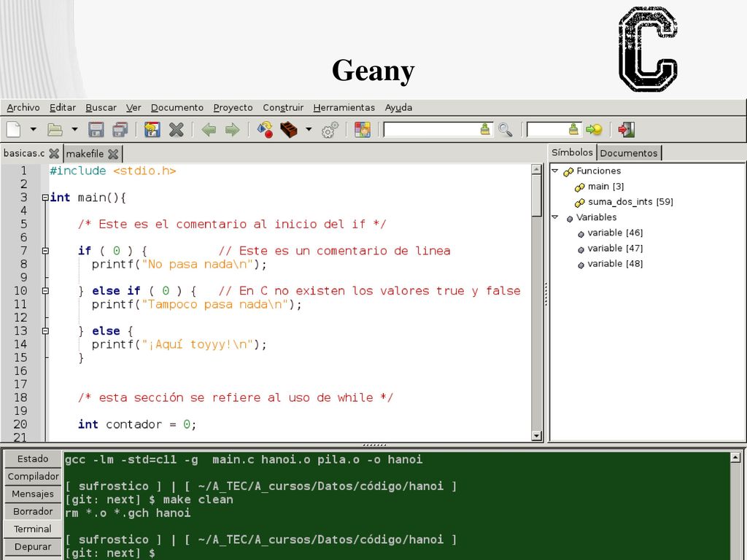
Task: Click the go-to-line number field
Action: (547, 129)
